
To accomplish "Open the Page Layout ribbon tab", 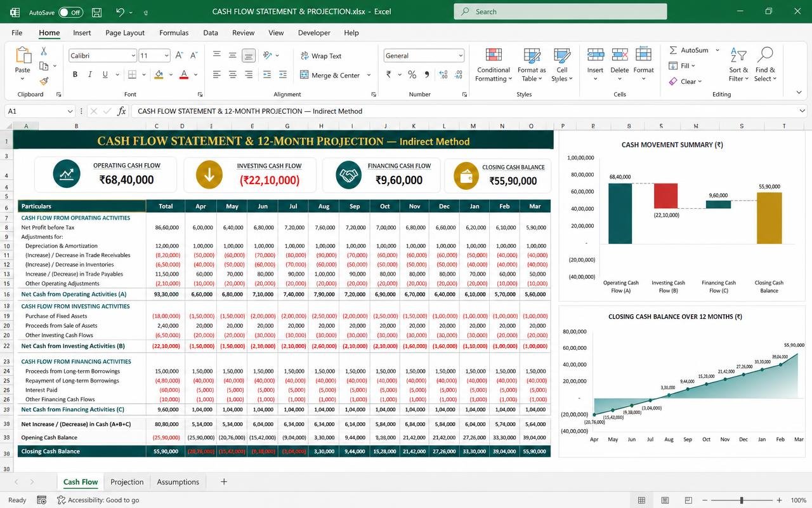I will 125,32.
